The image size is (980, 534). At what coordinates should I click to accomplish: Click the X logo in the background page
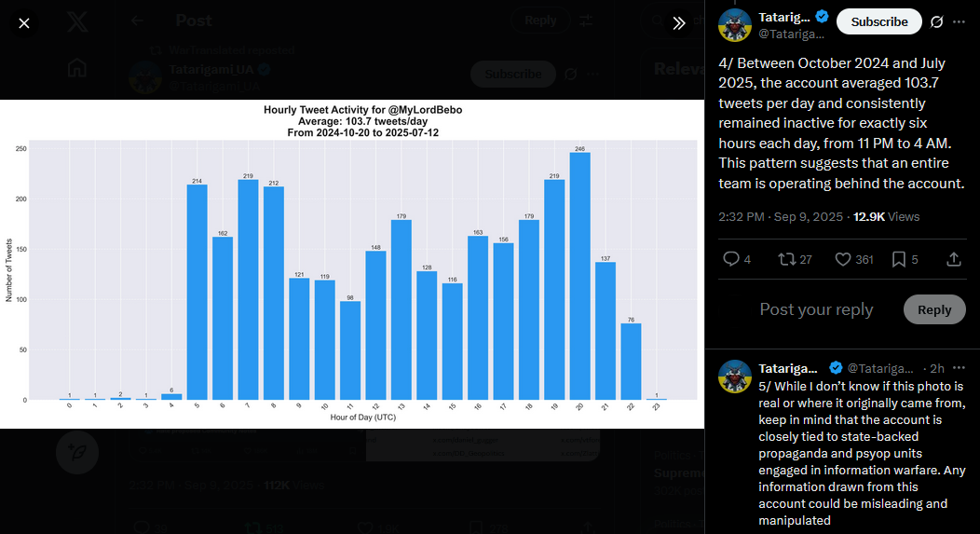coord(77,21)
